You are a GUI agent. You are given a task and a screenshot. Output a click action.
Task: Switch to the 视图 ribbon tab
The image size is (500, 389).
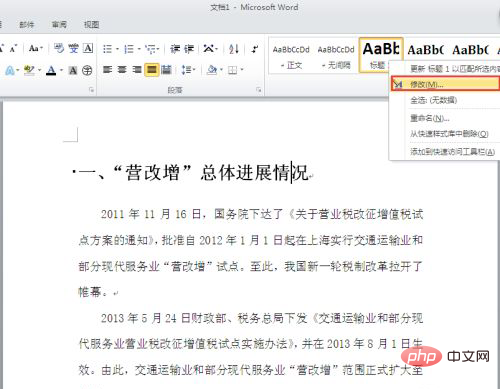coord(91,24)
